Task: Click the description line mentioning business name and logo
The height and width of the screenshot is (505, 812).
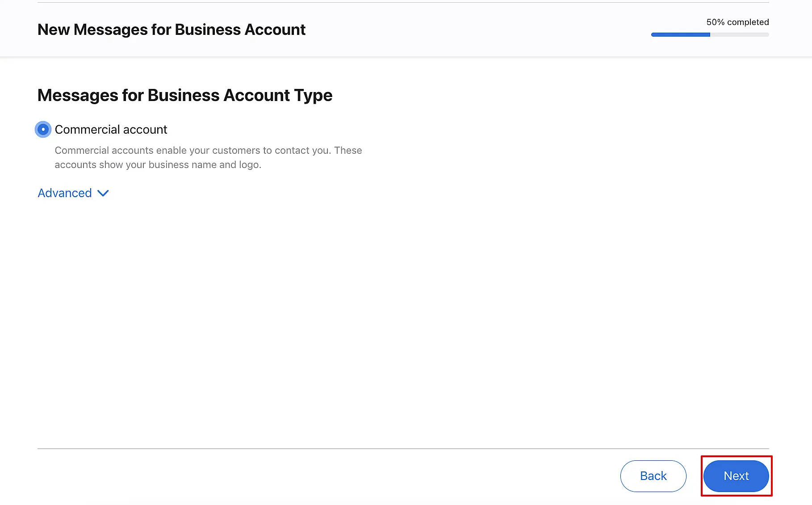Action: pyautogui.click(x=158, y=164)
